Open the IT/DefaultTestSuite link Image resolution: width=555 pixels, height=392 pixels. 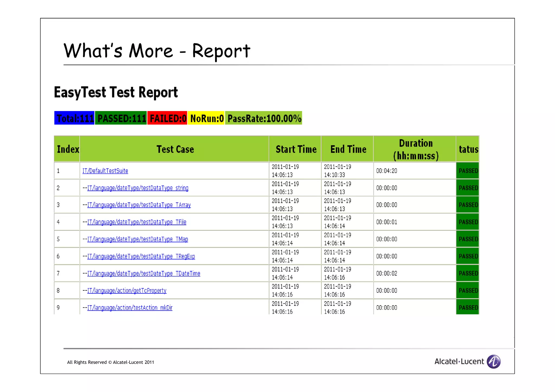[105, 171]
